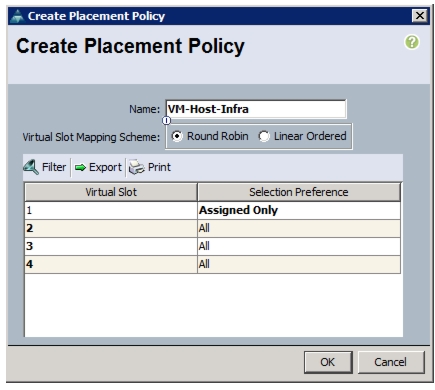Image resolution: width=435 pixels, height=390 pixels.
Task: Open help via green question mark icon
Action: pos(412,42)
